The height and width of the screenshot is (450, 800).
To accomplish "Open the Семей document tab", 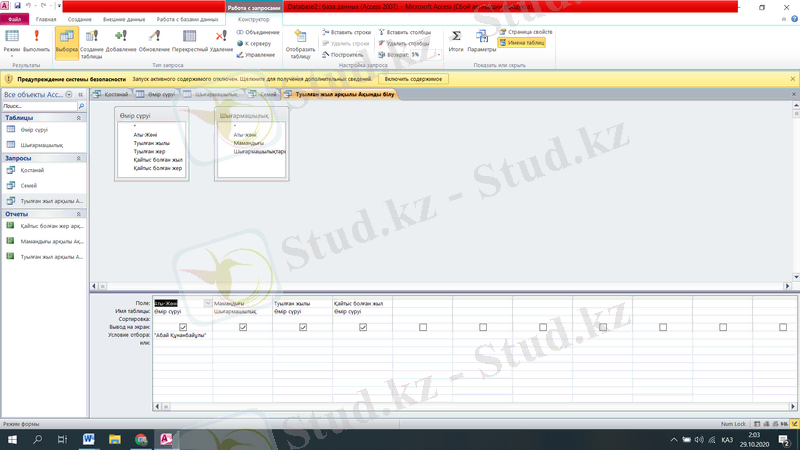I will point(262,94).
